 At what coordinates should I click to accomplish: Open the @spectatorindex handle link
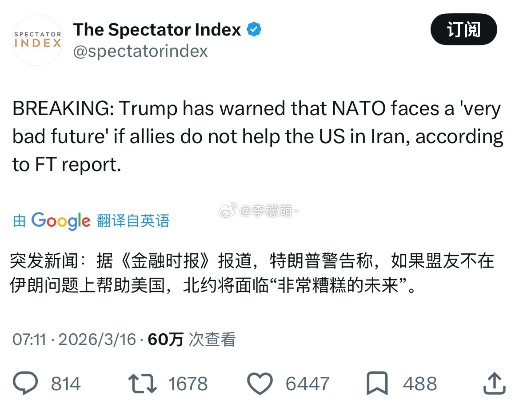click(x=140, y=51)
